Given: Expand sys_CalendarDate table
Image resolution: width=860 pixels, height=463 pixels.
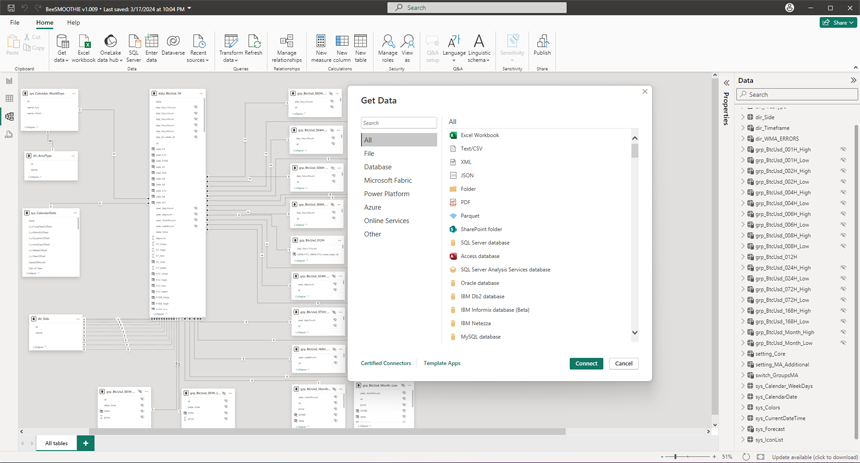Looking at the screenshot, I should [743, 397].
